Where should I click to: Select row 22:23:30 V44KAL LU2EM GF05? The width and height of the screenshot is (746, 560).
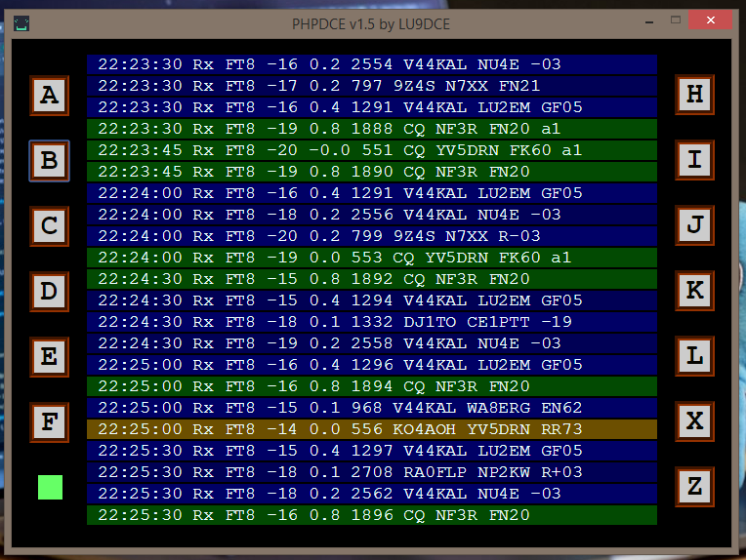(372, 107)
